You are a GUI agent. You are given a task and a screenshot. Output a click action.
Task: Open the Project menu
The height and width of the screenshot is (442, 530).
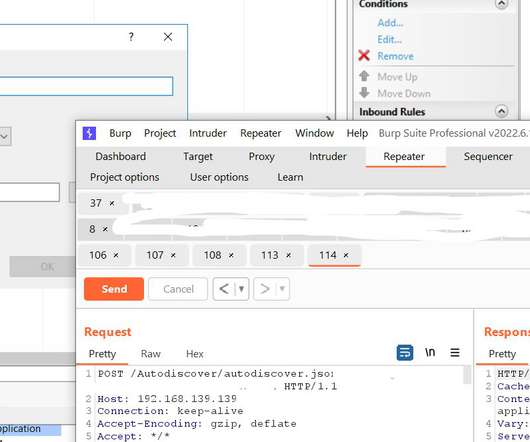pyautogui.click(x=160, y=133)
